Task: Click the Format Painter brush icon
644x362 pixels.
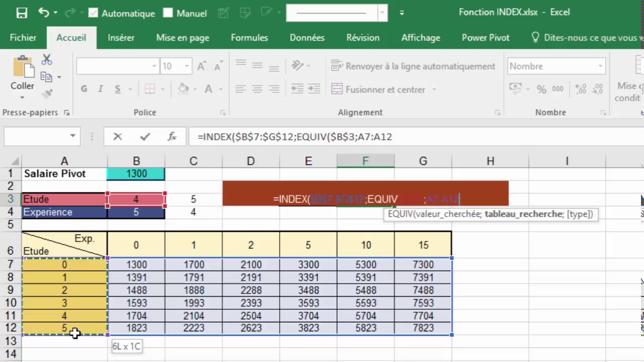Action: 47,94
